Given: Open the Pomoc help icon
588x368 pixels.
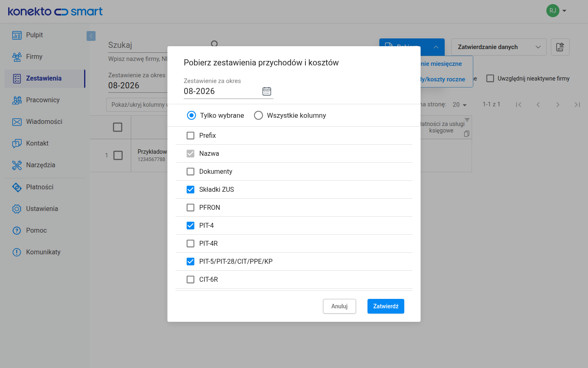Looking at the screenshot, I should [17, 231].
